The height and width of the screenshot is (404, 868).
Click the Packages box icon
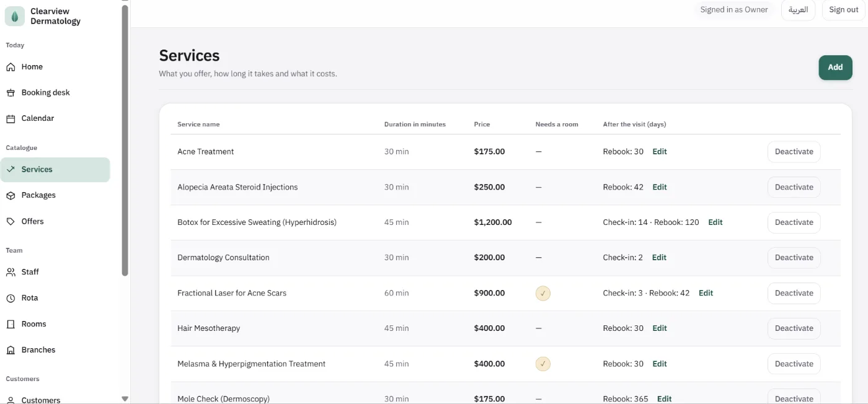[11, 195]
